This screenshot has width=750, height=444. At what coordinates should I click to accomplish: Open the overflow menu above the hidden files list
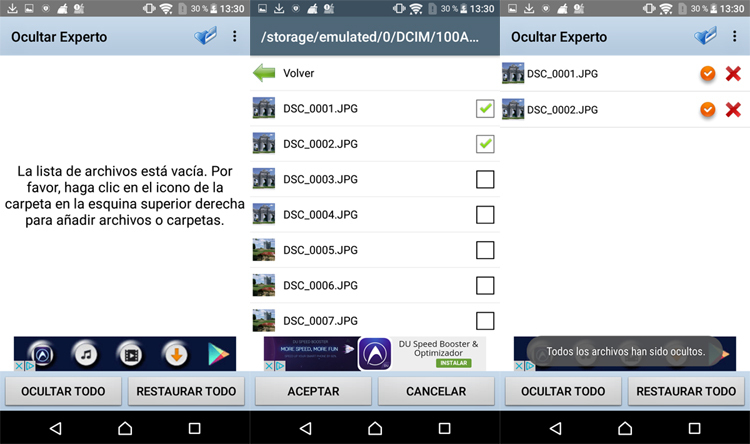pyautogui.click(x=735, y=37)
